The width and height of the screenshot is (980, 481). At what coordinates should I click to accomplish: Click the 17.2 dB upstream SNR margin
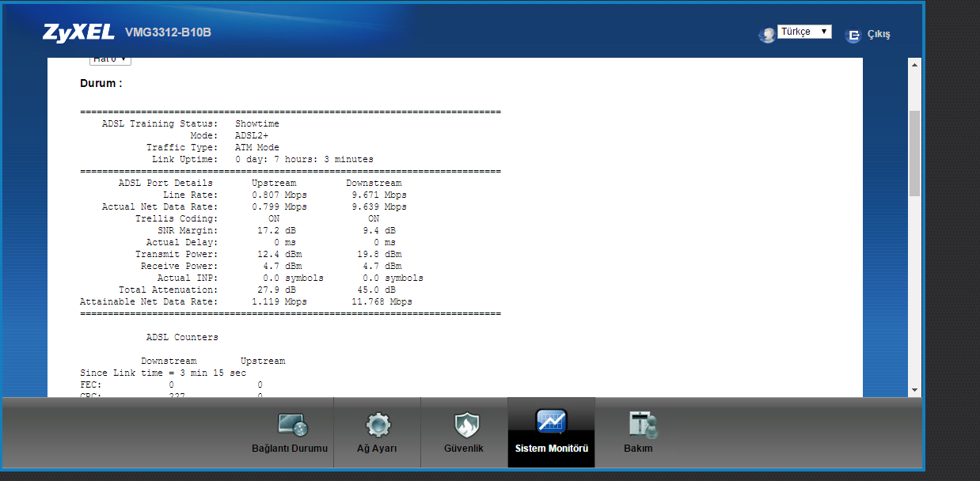pyautogui.click(x=276, y=230)
